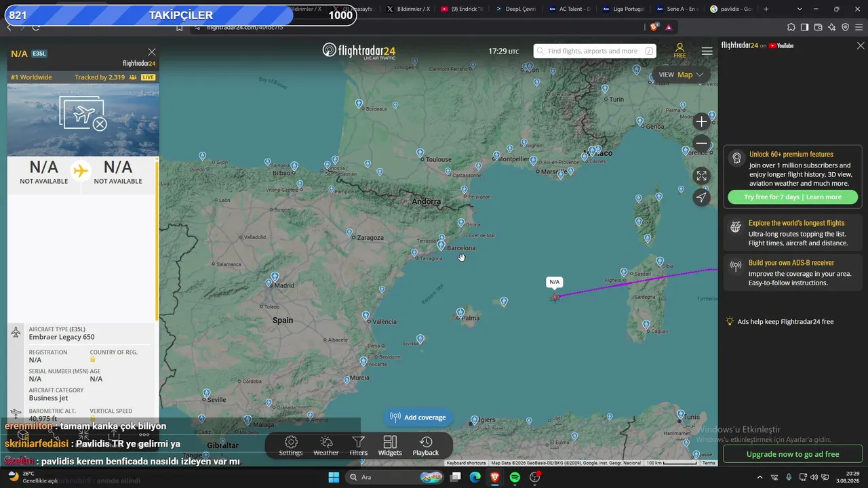Zoom out the map with minus button

tap(702, 144)
